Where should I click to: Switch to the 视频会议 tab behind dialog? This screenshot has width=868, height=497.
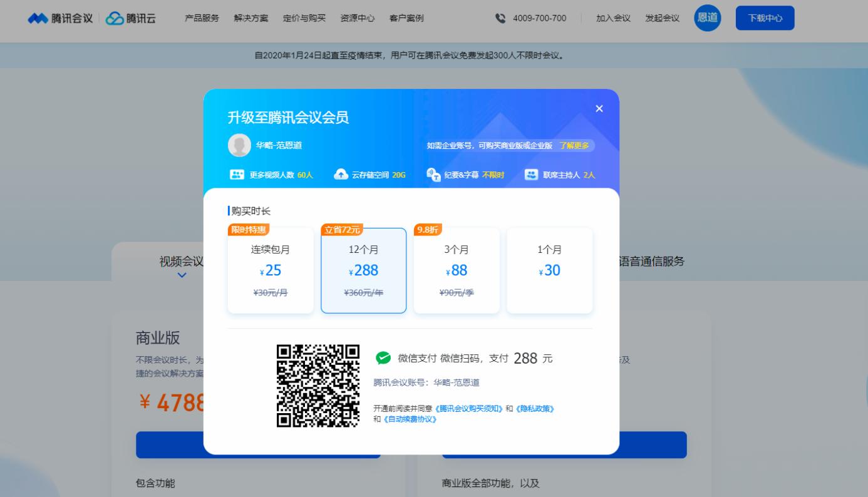pos(182,262)
